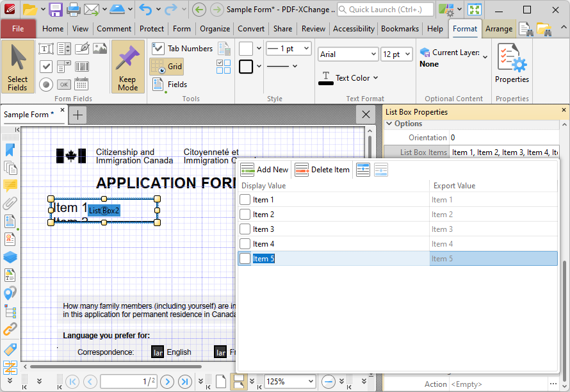The width and height of the screenshot is (570, 392).
Task: Click the Zoom Out button
Action: click(x=329, y=382)
